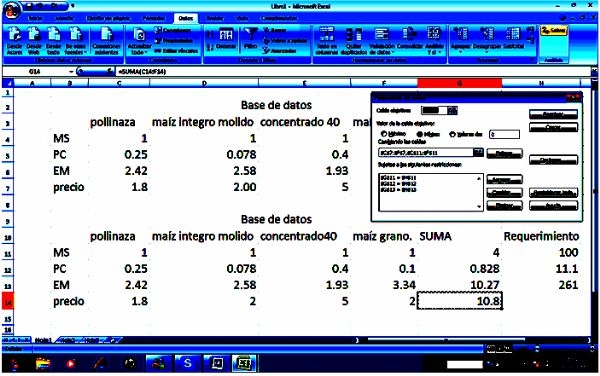Select the SUMA header cell

435,236
